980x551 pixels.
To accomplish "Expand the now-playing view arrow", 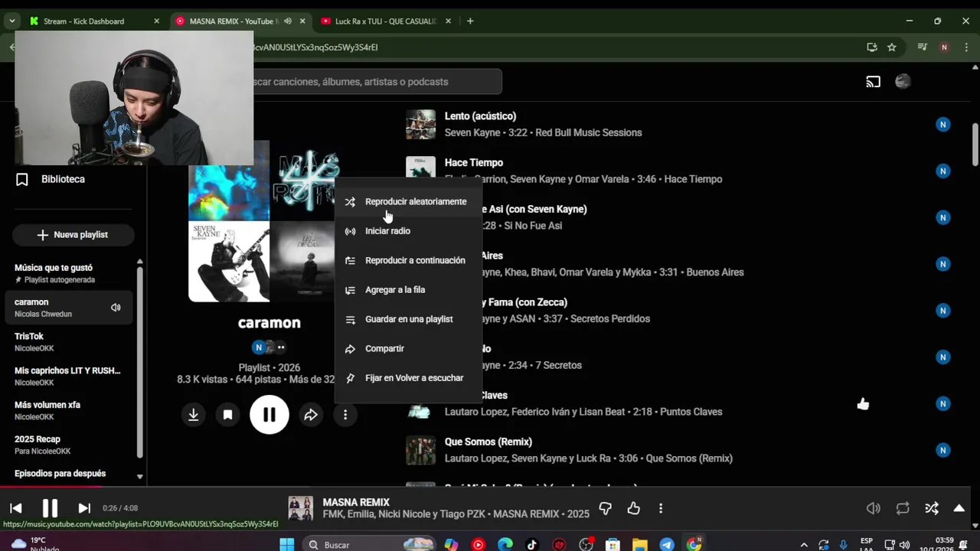I will (959, 508).
